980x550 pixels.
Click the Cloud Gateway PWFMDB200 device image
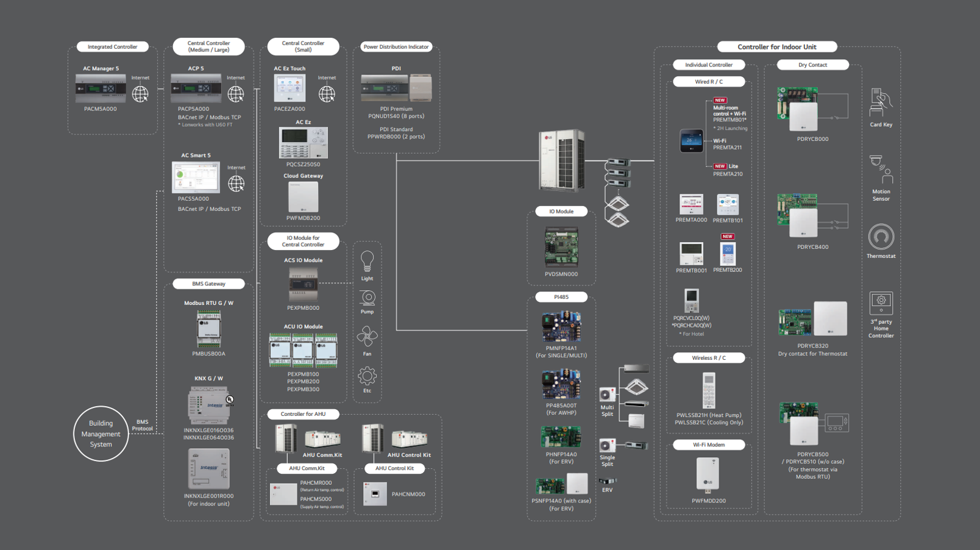[x=303, y=197]
